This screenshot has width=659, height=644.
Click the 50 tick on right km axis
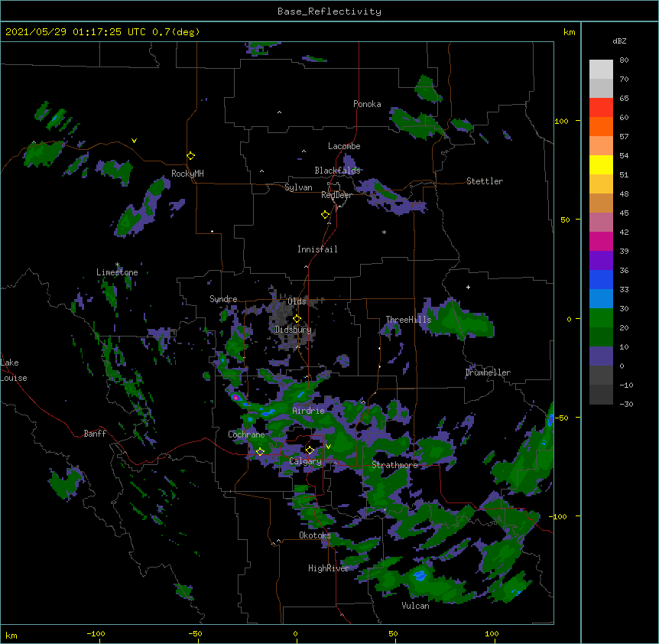565,220
